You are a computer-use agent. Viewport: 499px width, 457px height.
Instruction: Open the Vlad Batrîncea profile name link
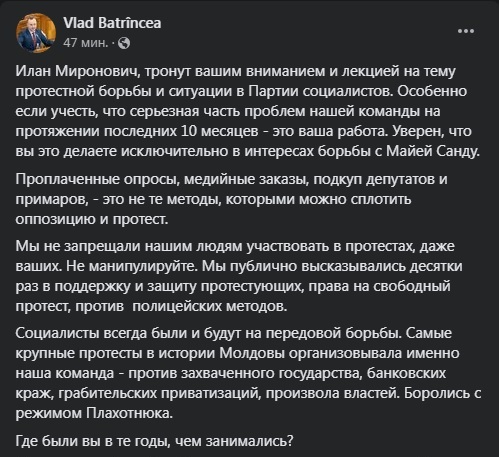(x=112, y=23)
